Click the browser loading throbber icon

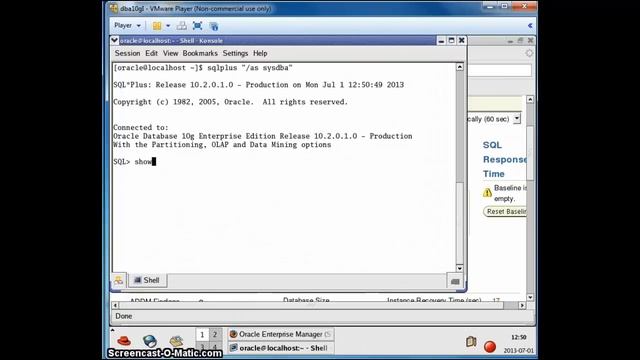tap(529, 53)
